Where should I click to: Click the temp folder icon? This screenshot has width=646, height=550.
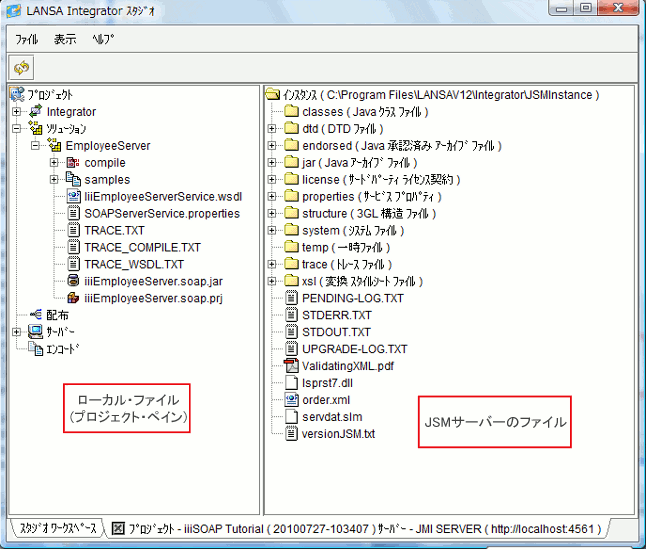click(x=291, y=247)
